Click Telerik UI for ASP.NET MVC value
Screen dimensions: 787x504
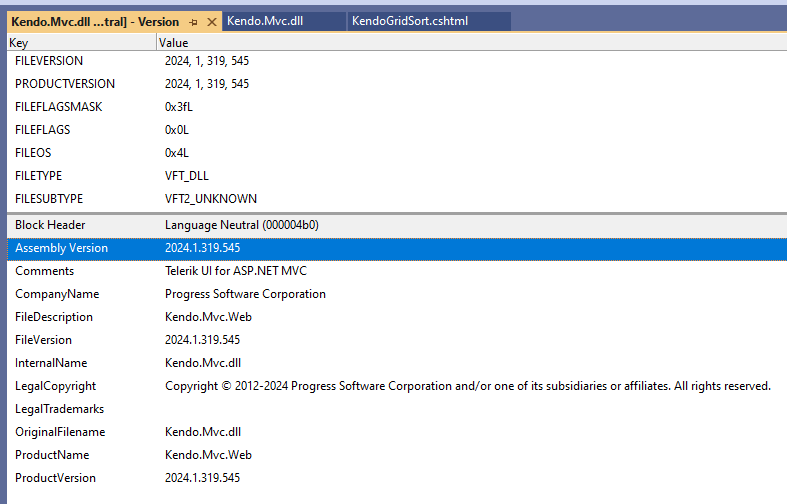[x=236, y=271]
